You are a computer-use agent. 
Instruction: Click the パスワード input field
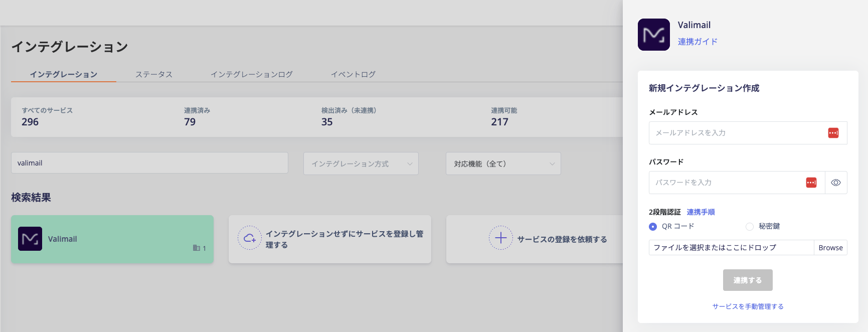(x=737, y=183)
